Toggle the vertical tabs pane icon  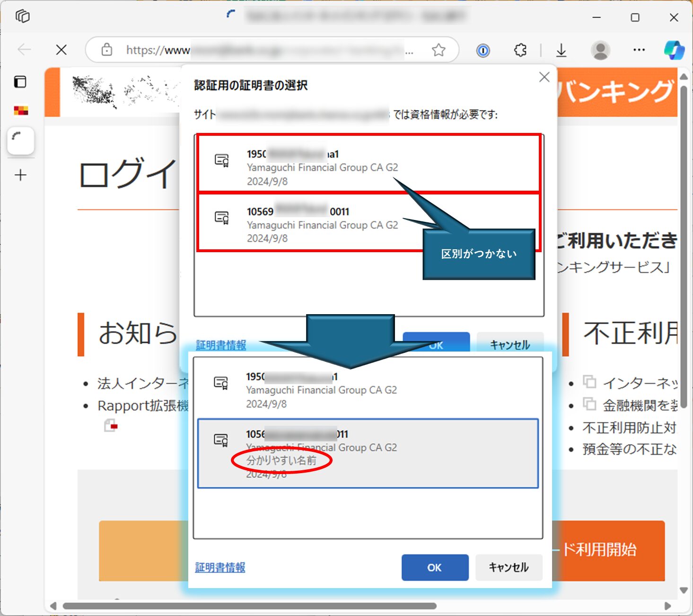coord(20,82)
